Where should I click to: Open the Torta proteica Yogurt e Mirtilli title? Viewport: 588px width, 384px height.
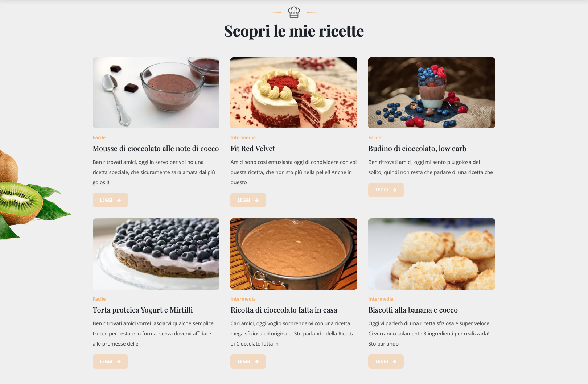pos(143,310)
